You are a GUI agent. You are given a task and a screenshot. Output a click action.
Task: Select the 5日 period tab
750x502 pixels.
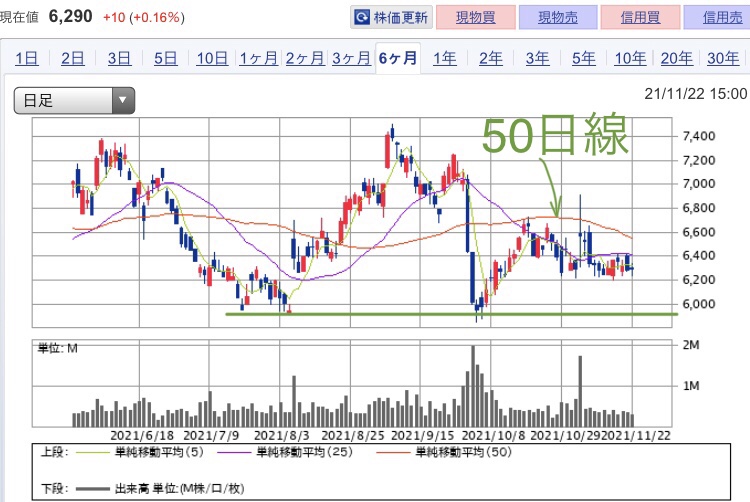[165, 59]
